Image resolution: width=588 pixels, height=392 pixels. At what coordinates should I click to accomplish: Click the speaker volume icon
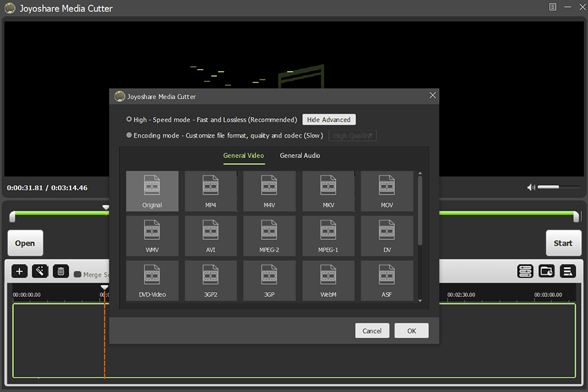click(530, 187)
